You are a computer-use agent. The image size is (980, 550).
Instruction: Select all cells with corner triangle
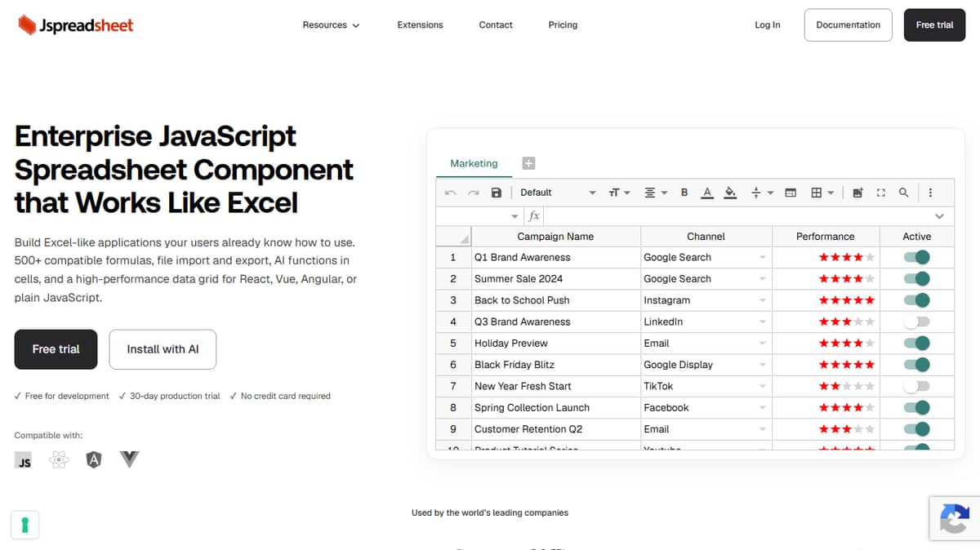[452, 237]
